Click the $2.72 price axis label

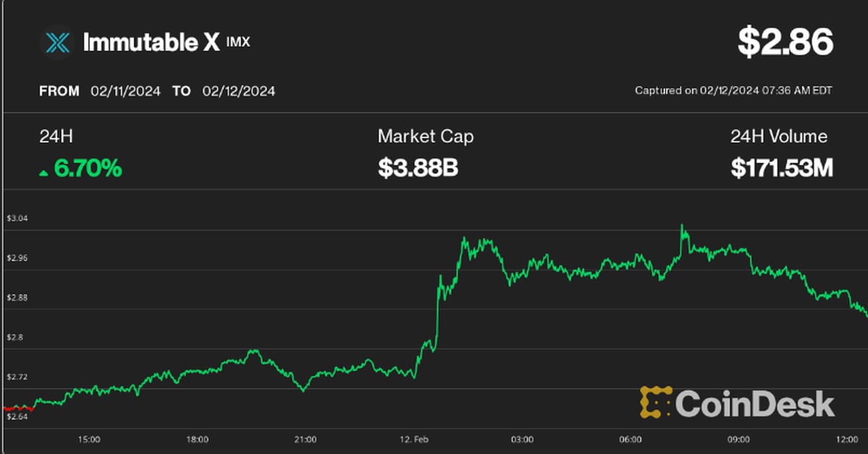click(17, 377)
